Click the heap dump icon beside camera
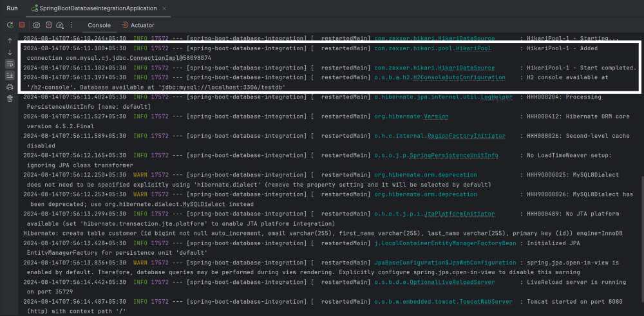This screenshot has width=644, height=316. click(48, 25)
